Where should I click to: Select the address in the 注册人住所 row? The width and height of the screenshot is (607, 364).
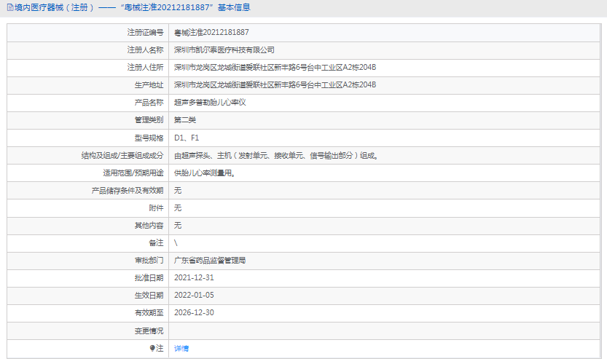[275, 67]
